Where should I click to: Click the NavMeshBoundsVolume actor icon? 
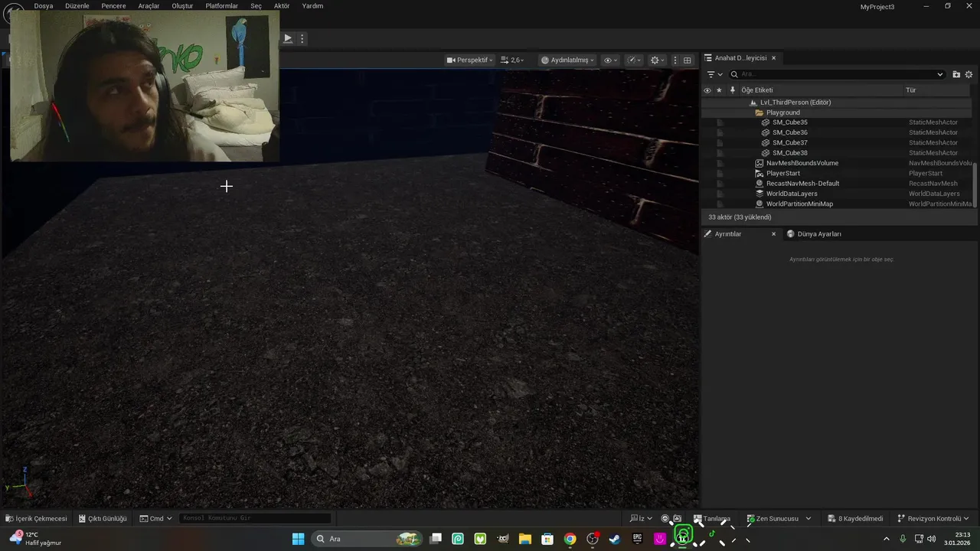pos(759,163)
